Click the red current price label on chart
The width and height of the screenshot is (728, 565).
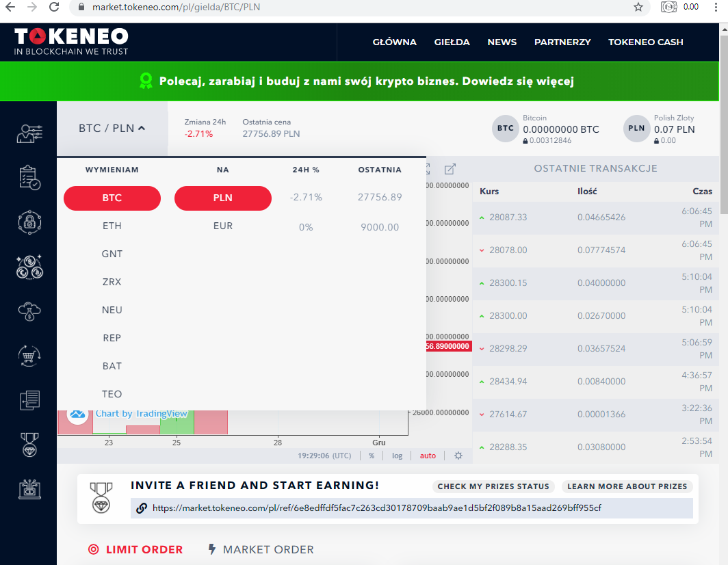pos(449,346)
